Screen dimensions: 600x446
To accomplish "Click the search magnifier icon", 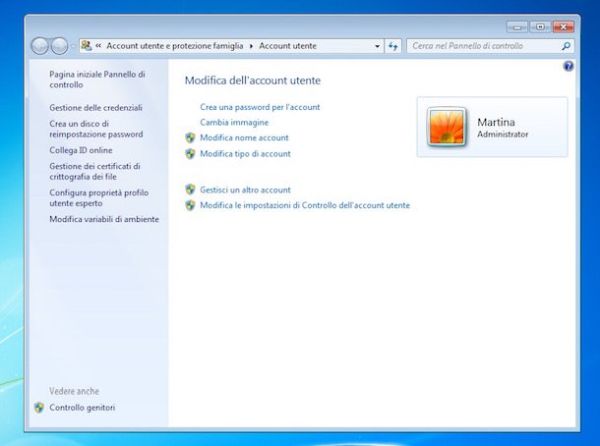I will tap(566, 46).
